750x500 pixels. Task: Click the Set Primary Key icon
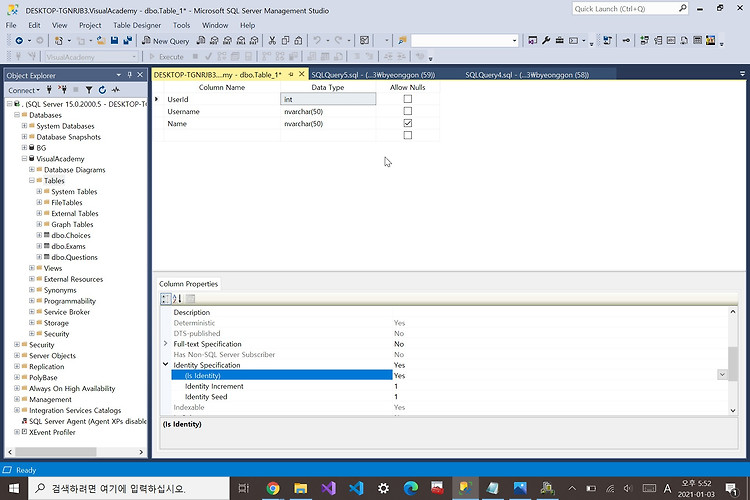point(626,41)
